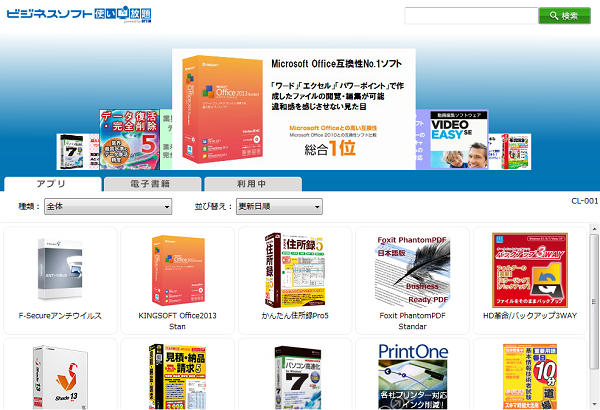The height and width of the screenshot is (410, 600).
Task: Open the Shade 13 software box
Action: (60, 377)
